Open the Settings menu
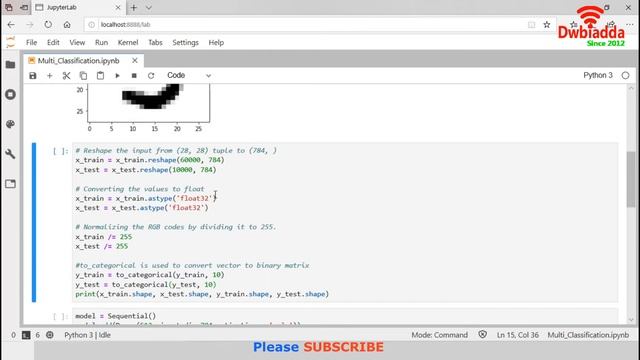 point(185,42)
